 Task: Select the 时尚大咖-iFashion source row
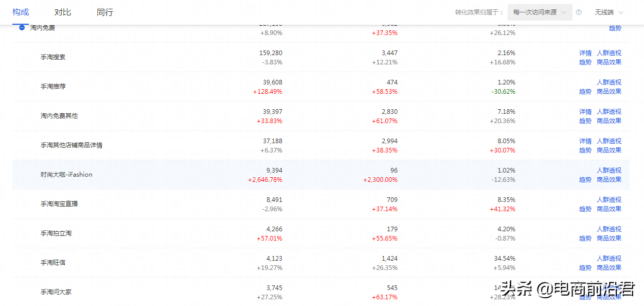321,175
